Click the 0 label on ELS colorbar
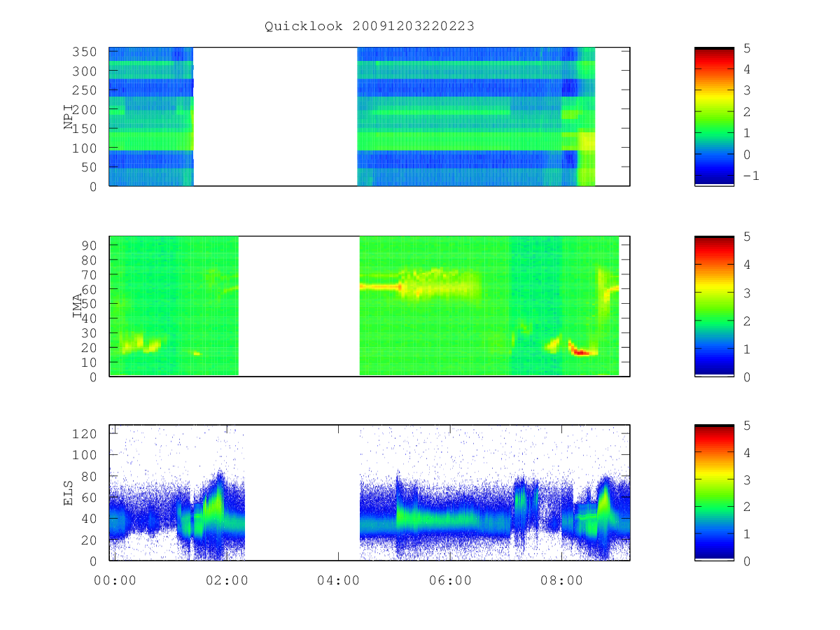This screenshot has width=840, height=630. pyautogui.click(x=746, y=561)
